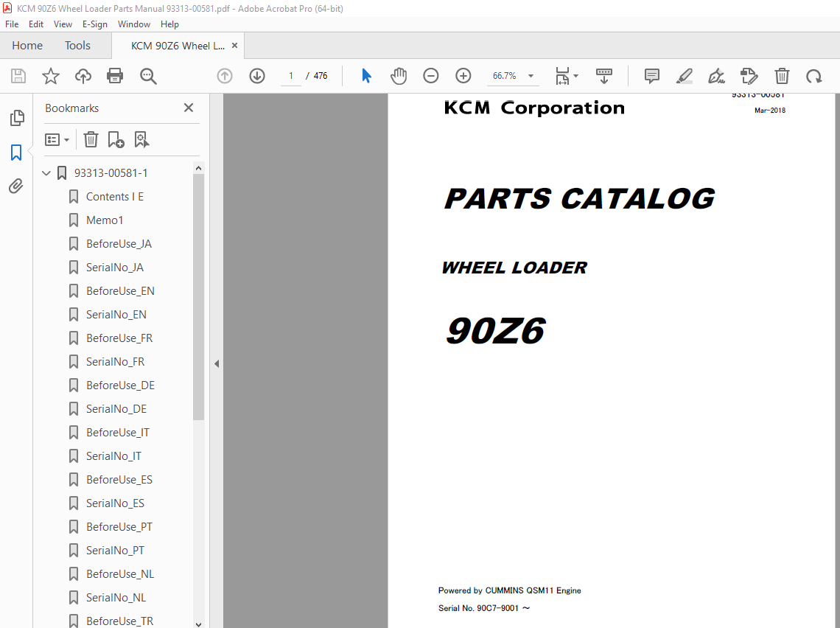Select the 93313-00581-1 root bookmark
Viewport: 840px width, 628px height.
click(x=111, y=173)
